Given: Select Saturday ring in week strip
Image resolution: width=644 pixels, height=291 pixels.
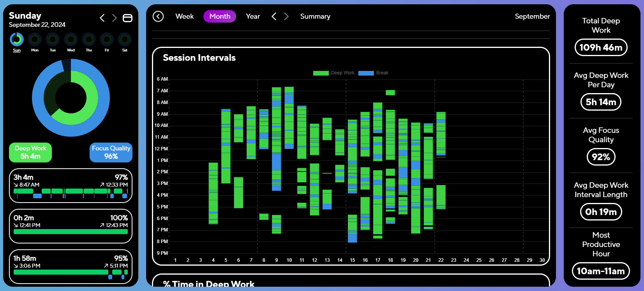Looking at the screenshot, I should 125,39.
